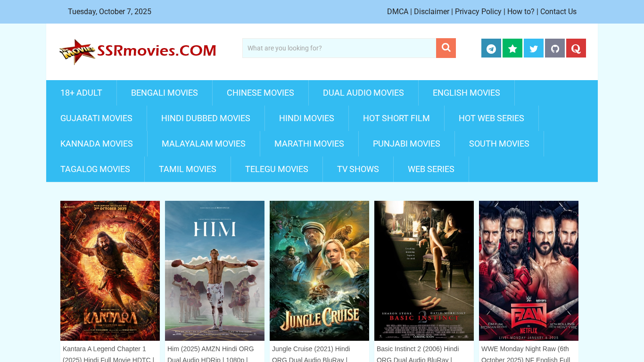Open the Kantara movie poster
The image size is (644, 362).
(110, 271)
